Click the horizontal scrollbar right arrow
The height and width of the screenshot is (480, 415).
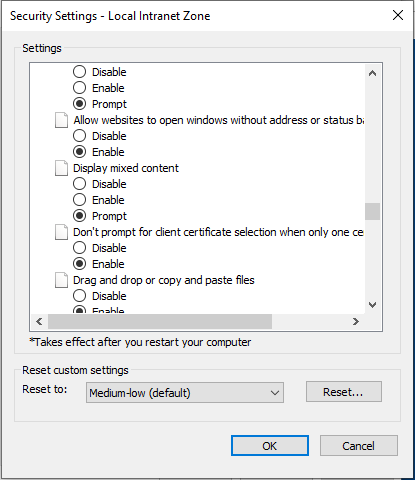(x=356, y=321)
